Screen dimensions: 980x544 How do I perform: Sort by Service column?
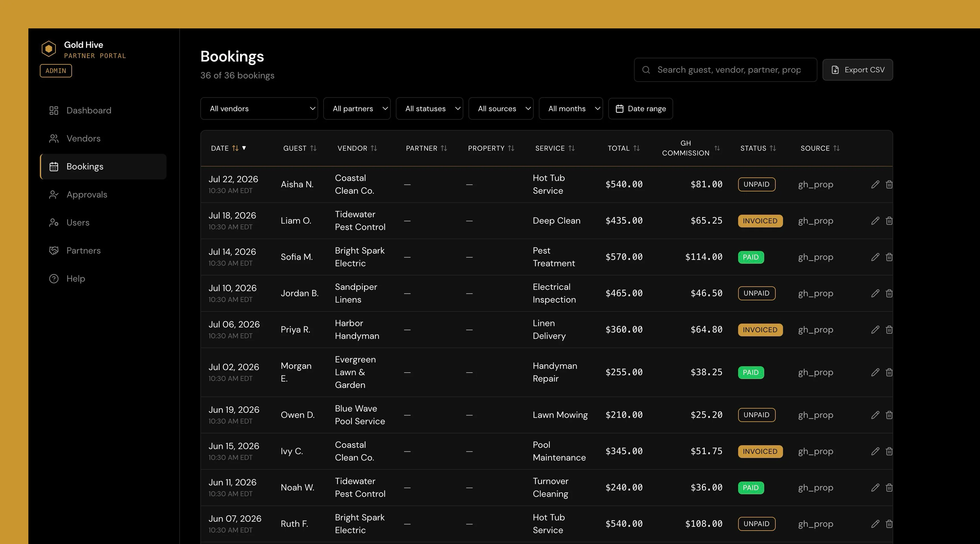[x=555, y=148]
